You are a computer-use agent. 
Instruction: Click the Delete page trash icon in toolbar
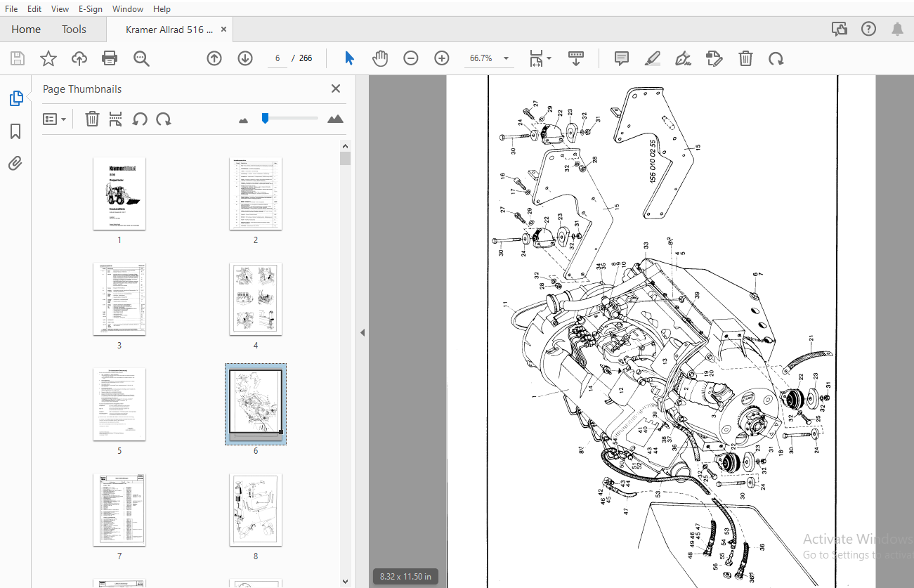pos(745,58)
